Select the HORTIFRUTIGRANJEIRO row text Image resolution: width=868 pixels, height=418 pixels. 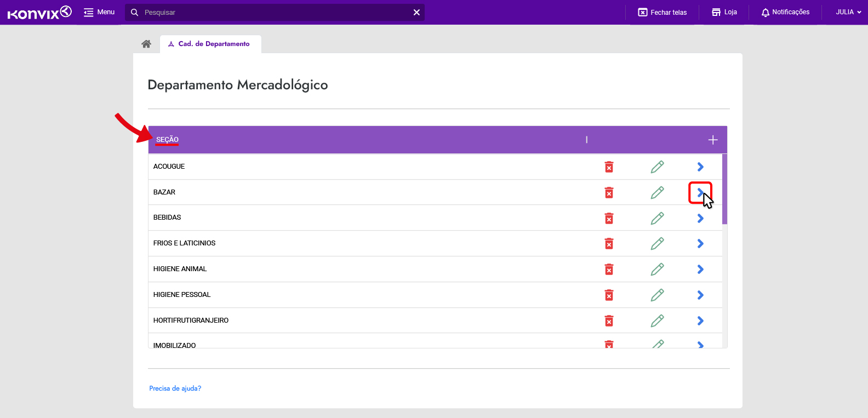[x=191, y=320]
